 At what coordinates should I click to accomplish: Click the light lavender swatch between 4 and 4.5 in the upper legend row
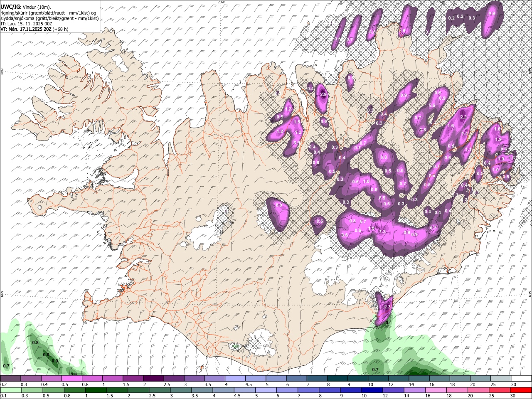click(235, 379)
